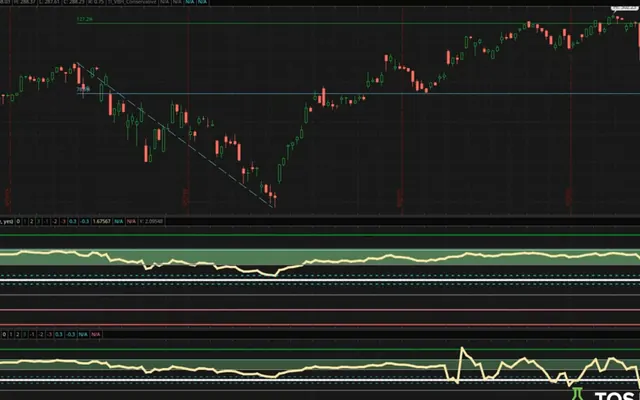Click the red -3 label in middle indicator header
This screenshot has height=400, width=640.
tap(63, 221)
